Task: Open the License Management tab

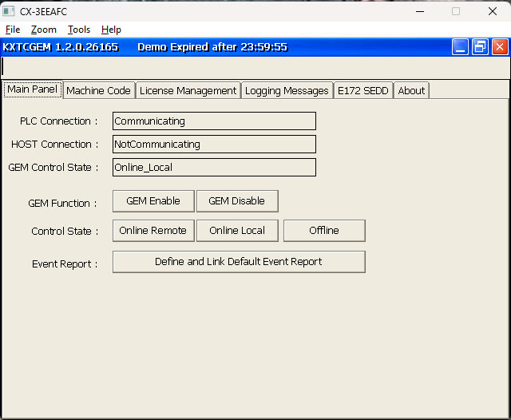Action: point(188,90)
